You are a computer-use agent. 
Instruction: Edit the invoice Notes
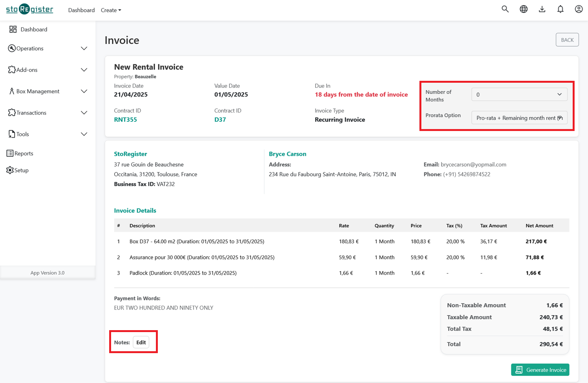(x=141, y=342)
